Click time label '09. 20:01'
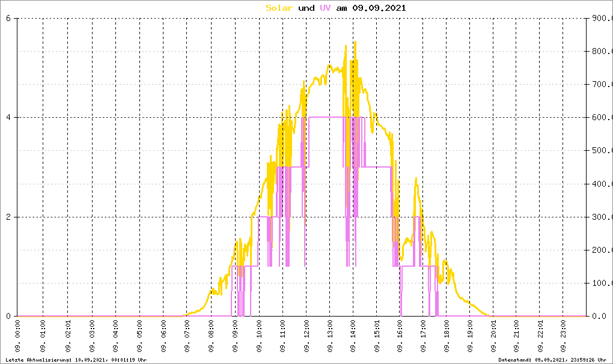 [493, 336]
